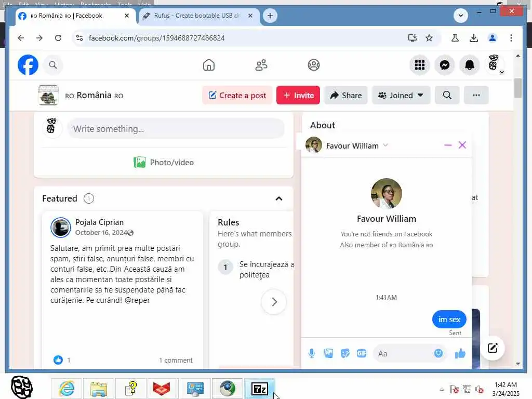Image resolution: width=532 pixels, height=399 pixels.
Task: Click the page vertical scrollbar thumb
Action: coord(518,88)
